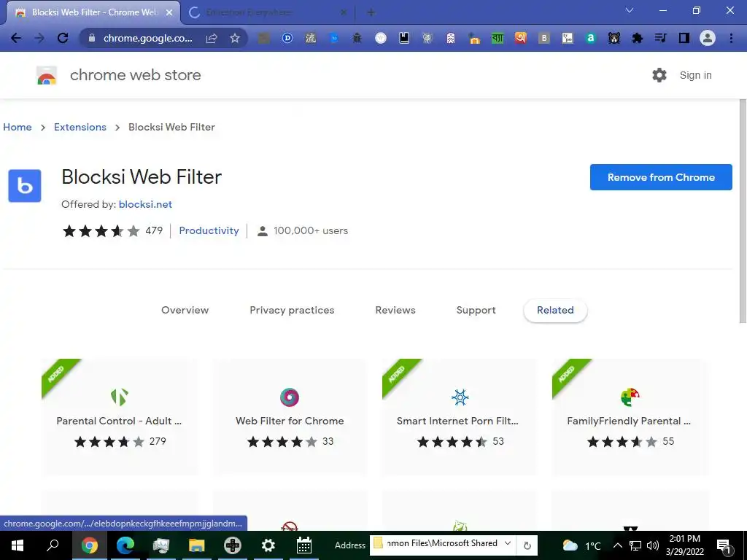The width and height of the screenshot is (747, 560).
Task: Go to Extensions in the breadcrumb
Action: click(x=80, y=127)
